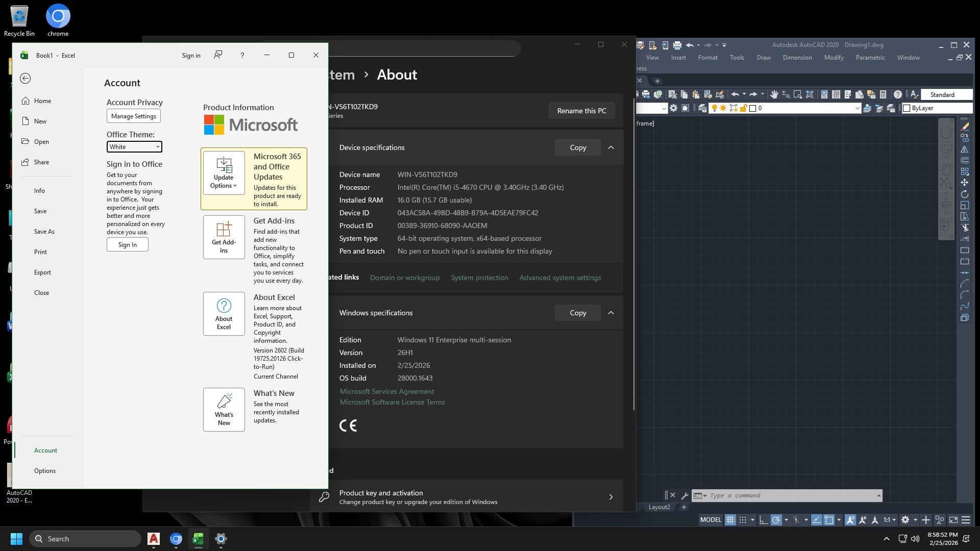Select the Mirror tool in AutoCAD

pyautogui.click(x=965, y=149)
